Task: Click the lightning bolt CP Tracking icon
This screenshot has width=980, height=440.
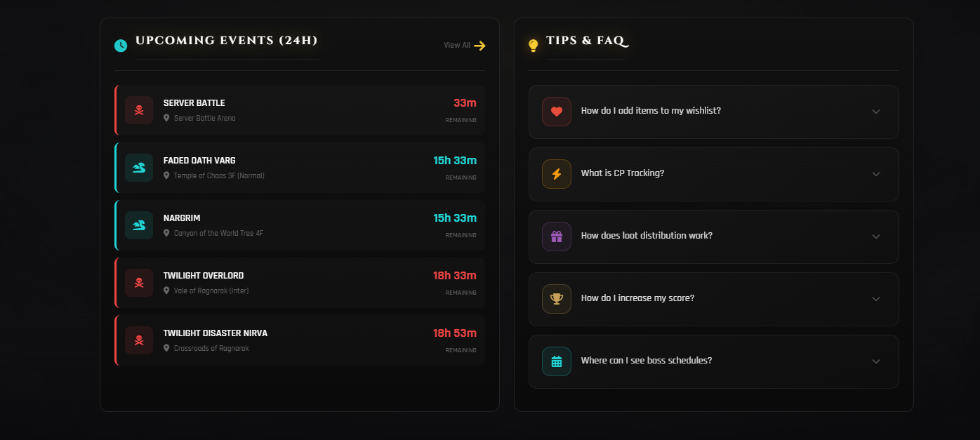Action: tap(557, 174)
